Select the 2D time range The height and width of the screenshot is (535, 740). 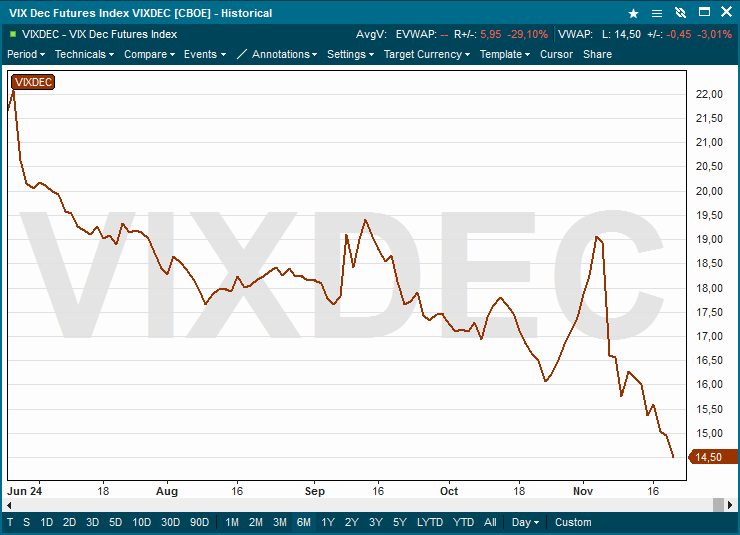pos(69,522)
